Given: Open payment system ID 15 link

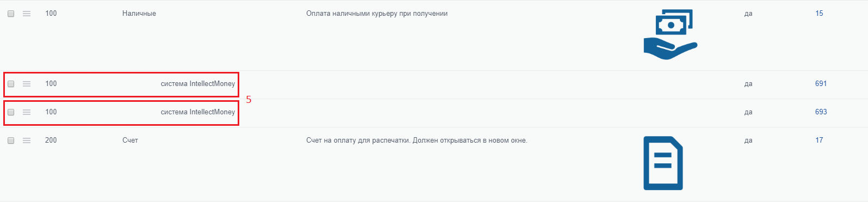Looking at the screenshot, I should point(819,14).
